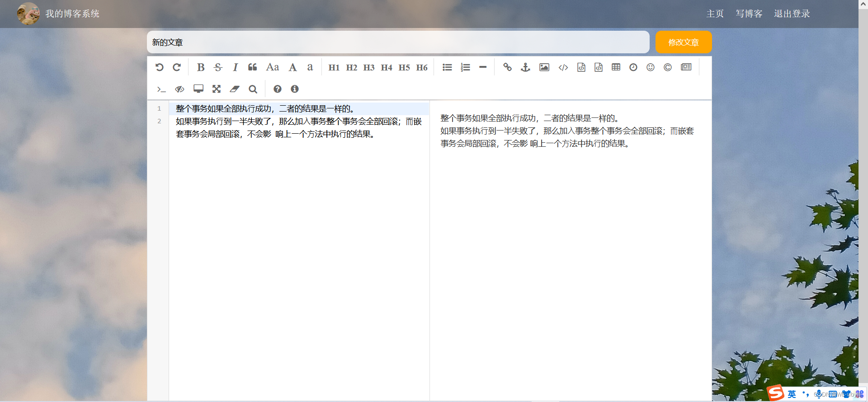Click Sogou input method S icon
The width and height of the screenshot is (868, 402).
pos(776,393)
